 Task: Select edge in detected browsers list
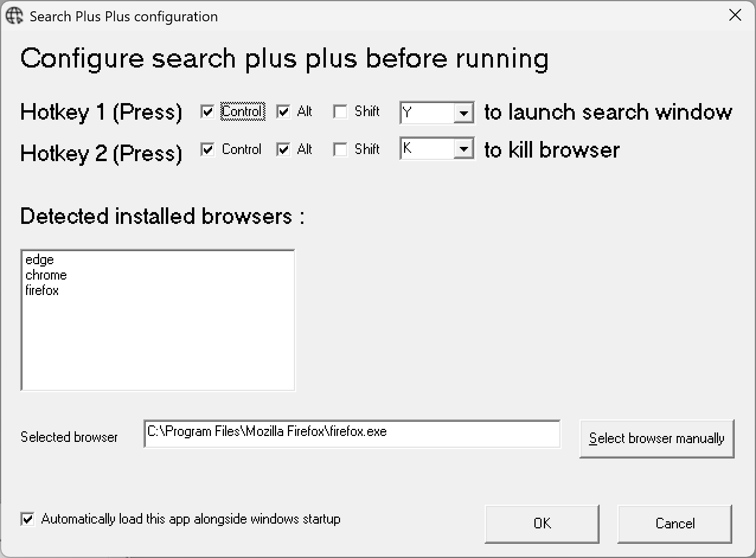pos(40,260)
